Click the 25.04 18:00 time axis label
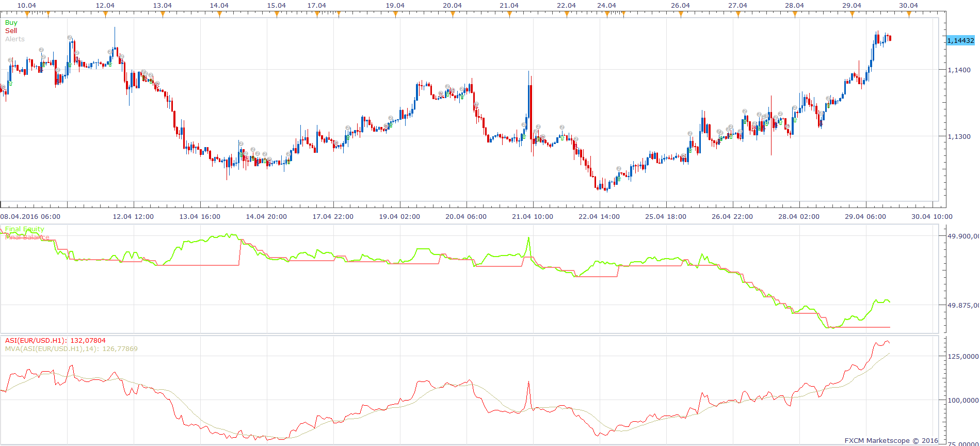Image resolution: width=980 pixels, height=446 pixels. [x=666, y=217]
